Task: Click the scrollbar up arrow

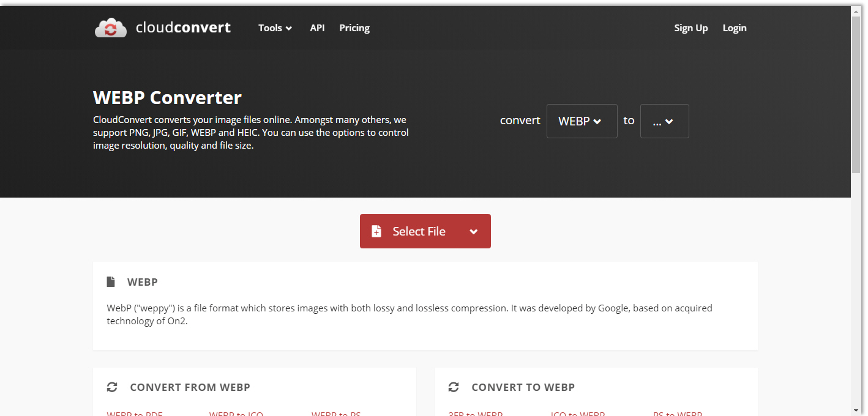Action: click(856, 10)
